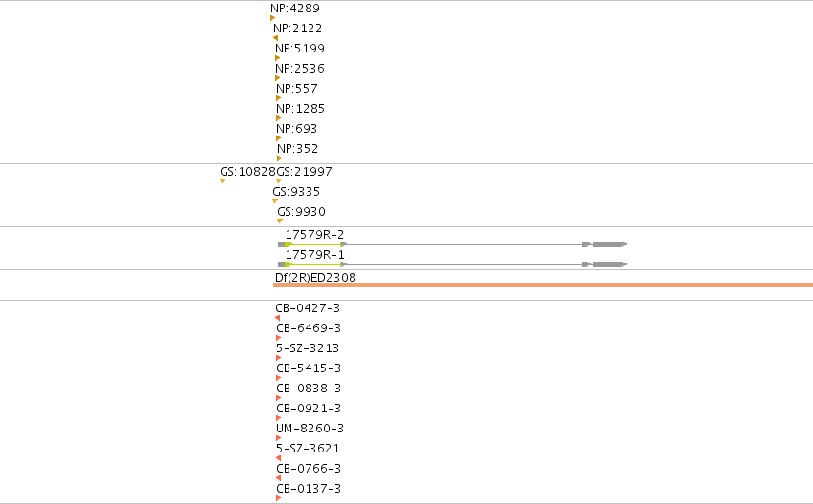Click the red arrow marker under UM-8260-3
The height and width of the screenshot is (504, 813).
278,438
